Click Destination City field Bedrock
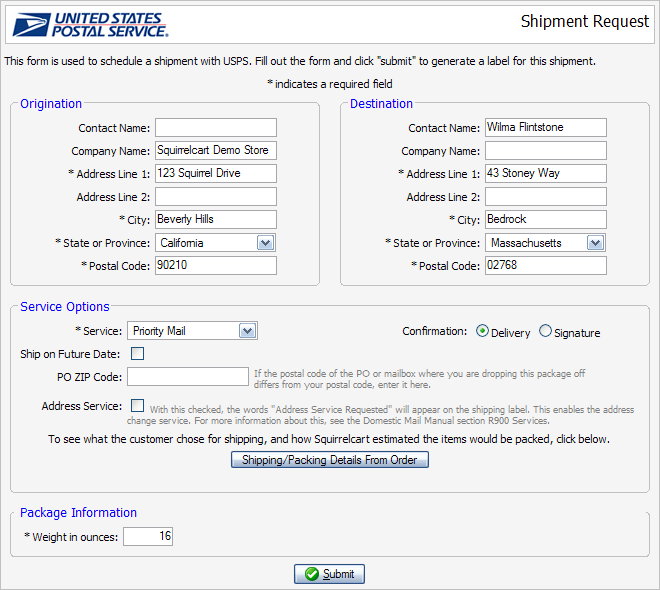The height and width of the screenshot is (590, 660). tap(546, 220)
